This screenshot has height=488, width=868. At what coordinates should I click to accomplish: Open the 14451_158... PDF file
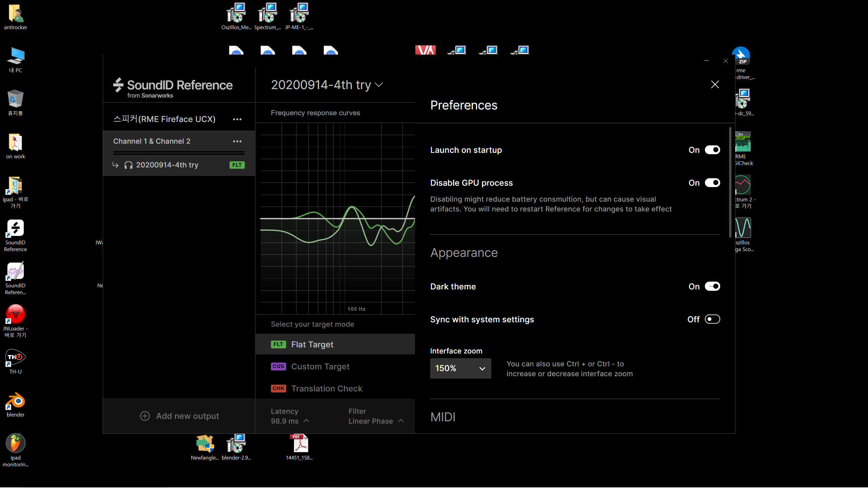pyautogui.click(x=299, y=447)
